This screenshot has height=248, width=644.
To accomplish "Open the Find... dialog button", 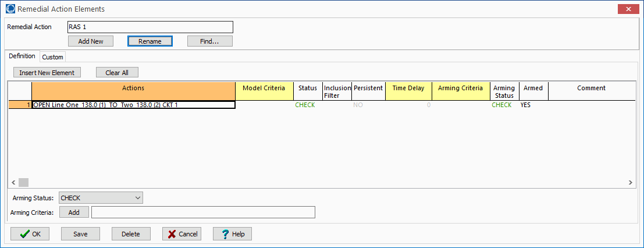I will [209, 41].
